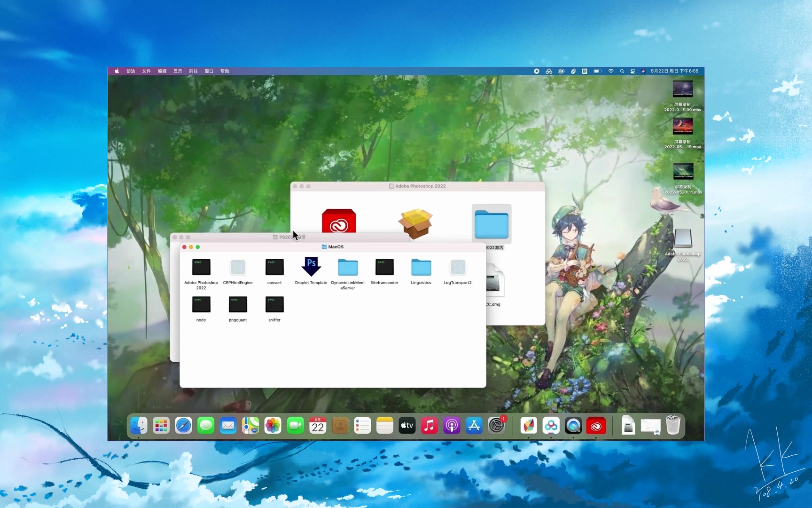The height and width of the screenshot is (508, 812).
Task: Click the date and time 5月22日 周日
Action: (674, 71)
